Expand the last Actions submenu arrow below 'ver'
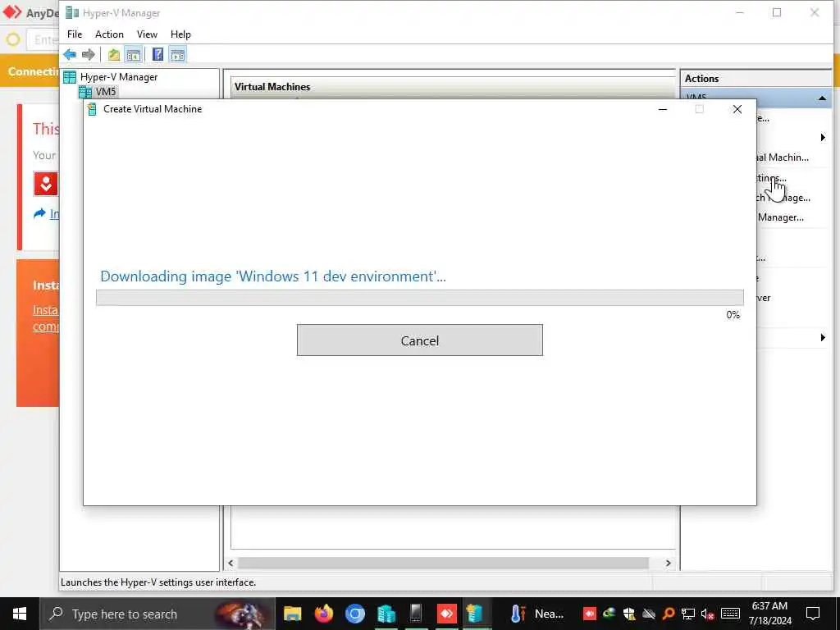 coord(823,337)
